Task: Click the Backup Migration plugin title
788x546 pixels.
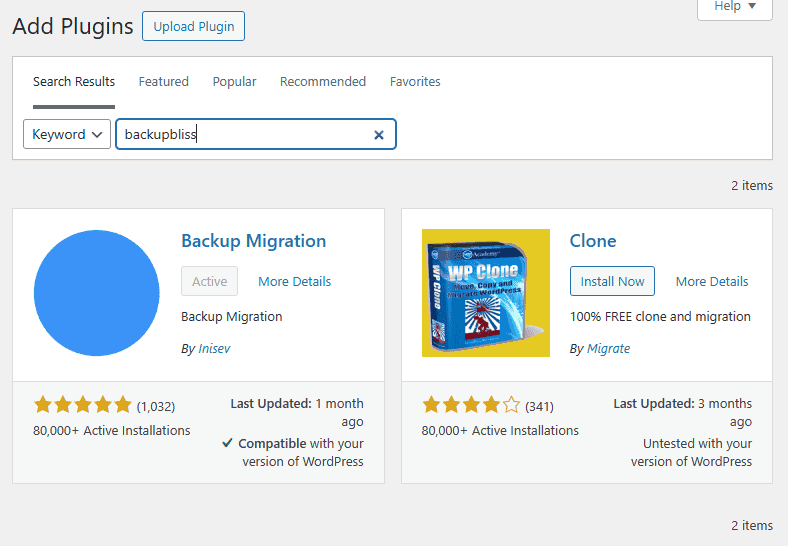Action: (253, 241)
